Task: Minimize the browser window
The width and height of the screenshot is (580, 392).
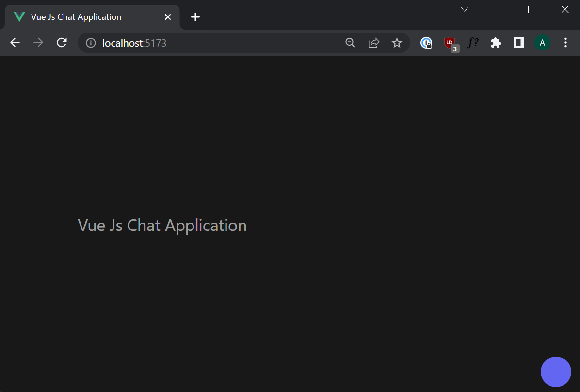Action: pyautogui.click(x=498, y=9)
